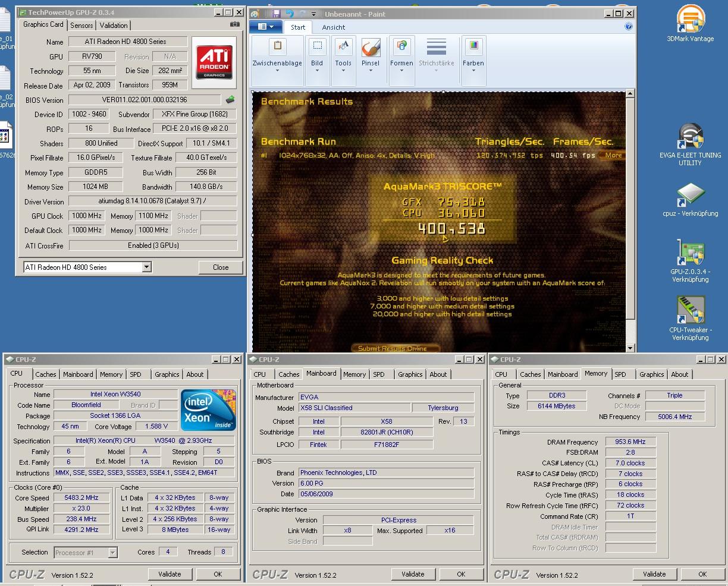Click the GPU field showing RV790 in GPU-Z

(x=92, y=56)
